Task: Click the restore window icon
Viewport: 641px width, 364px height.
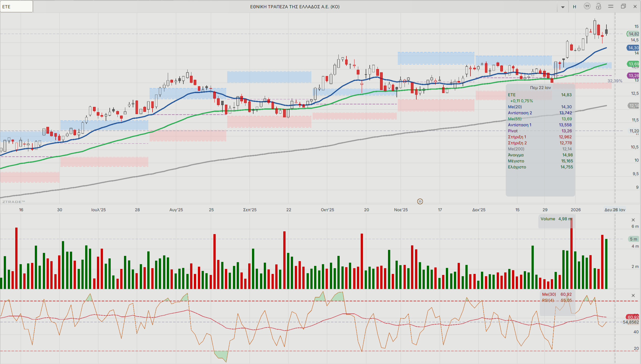Action: click(623, 6)
